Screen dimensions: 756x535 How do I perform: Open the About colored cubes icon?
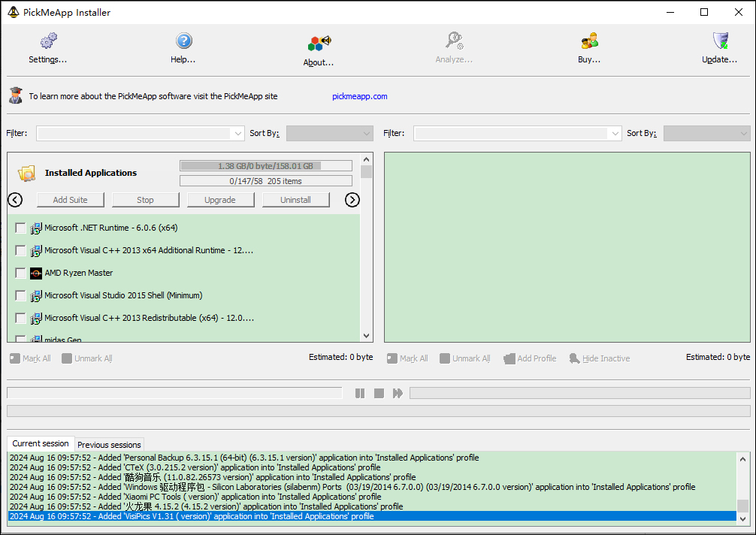point(319,44)
